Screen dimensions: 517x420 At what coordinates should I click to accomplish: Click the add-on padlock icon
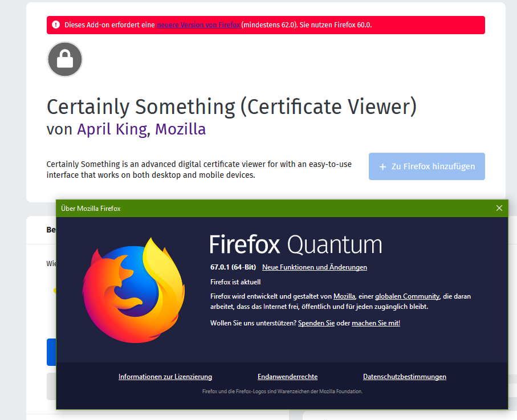click(x=65, y=59)
